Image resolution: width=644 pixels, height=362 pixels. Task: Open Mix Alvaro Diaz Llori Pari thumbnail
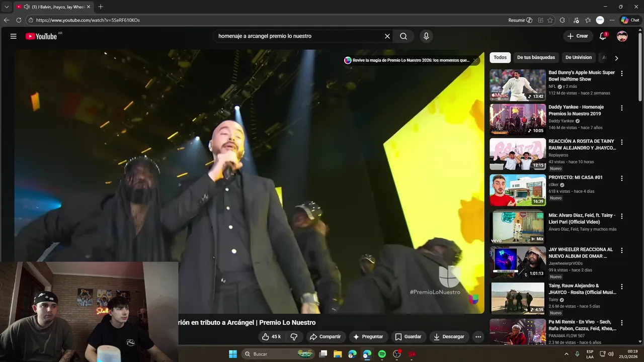click(x=518, y=227)
